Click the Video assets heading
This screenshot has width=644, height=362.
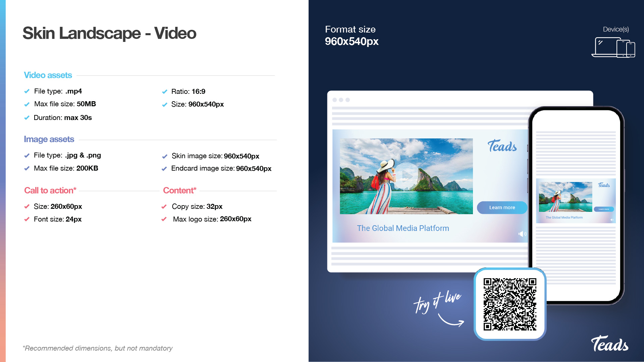[48, 75]
